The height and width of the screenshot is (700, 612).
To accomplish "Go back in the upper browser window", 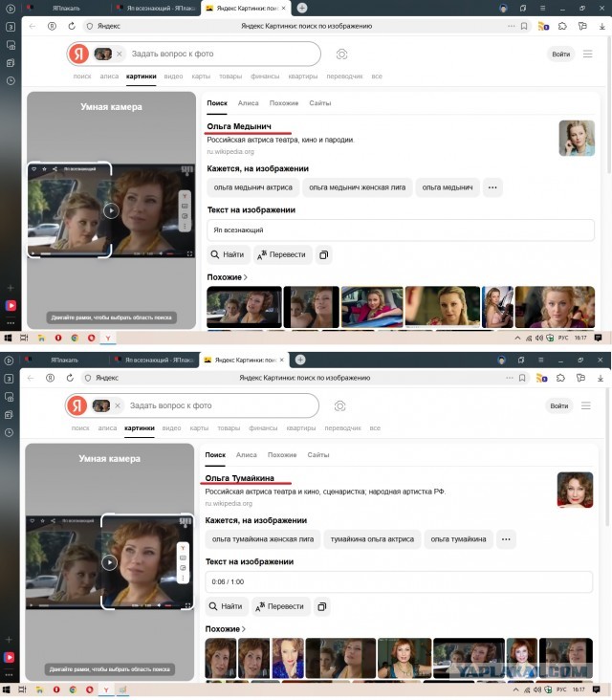I will pos(33,26).
